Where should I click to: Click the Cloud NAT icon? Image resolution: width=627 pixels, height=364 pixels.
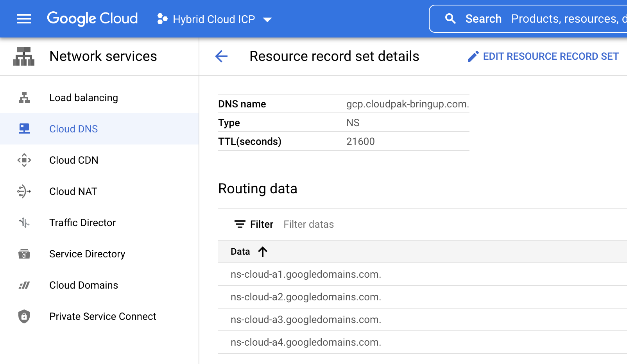pos(24,191)
